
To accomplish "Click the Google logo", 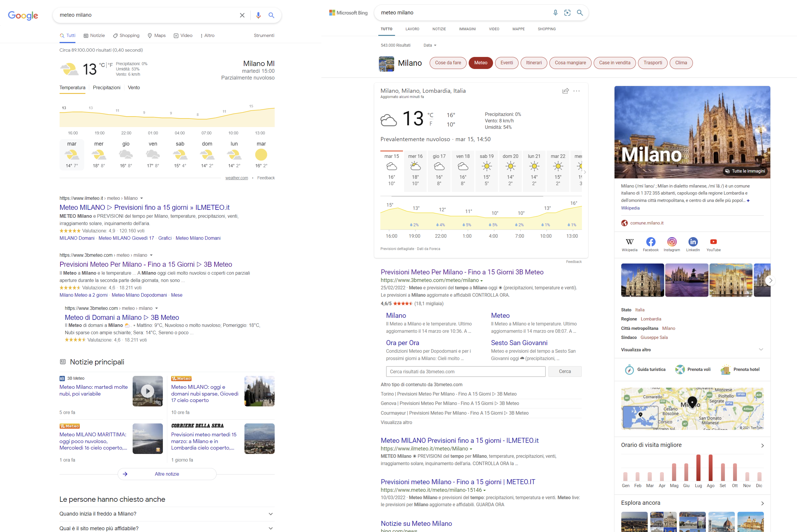I will (x=23, y=15).
